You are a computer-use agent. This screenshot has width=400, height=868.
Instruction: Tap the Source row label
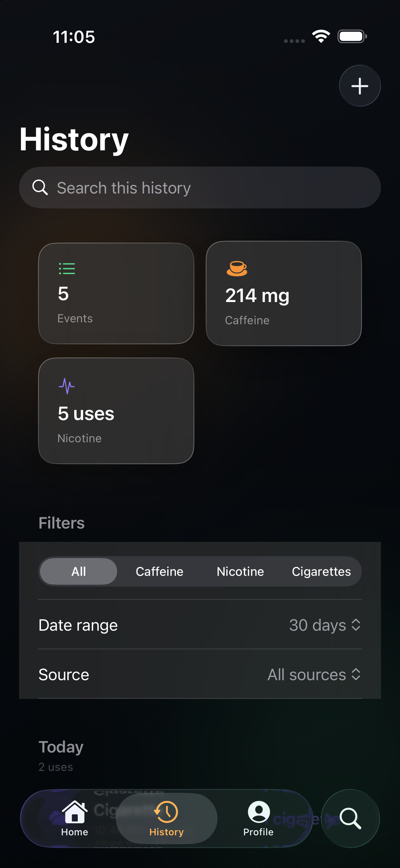tap(64, 674)
